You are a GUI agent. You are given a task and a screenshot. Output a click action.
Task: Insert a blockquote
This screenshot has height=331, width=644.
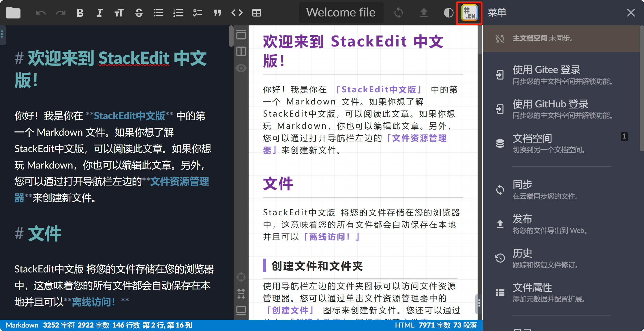click(x=217, y=13)
